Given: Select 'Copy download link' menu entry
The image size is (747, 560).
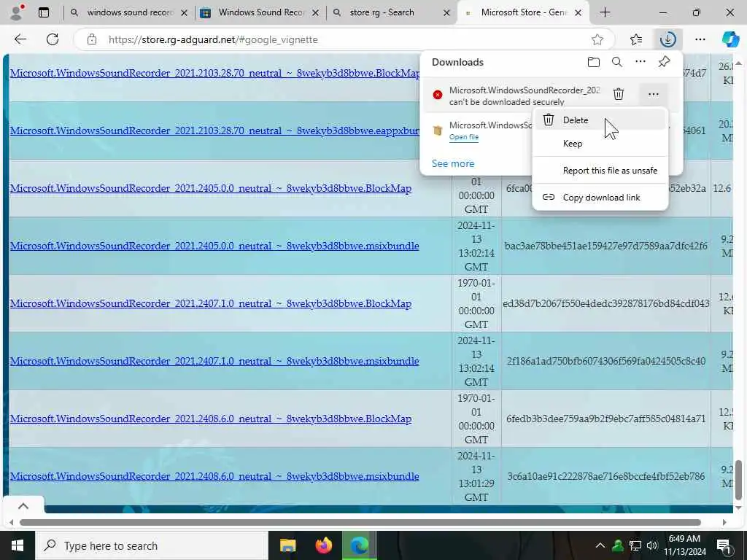Looking at the screenshot, I should [600, 197].
